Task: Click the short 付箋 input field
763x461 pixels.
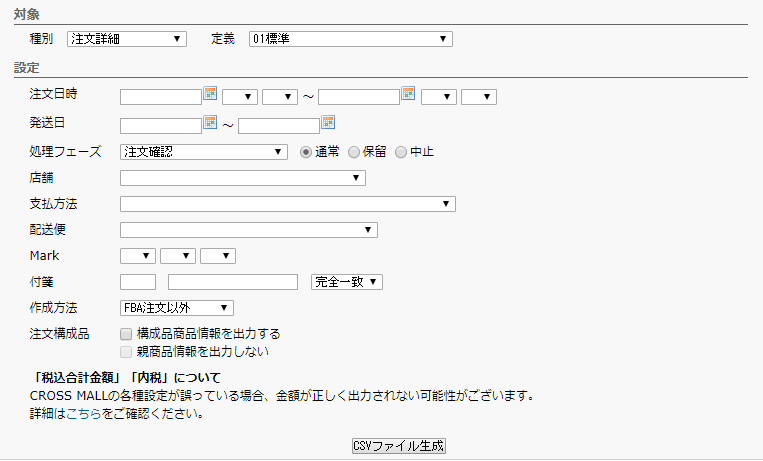Action: (x=138, y=282)
